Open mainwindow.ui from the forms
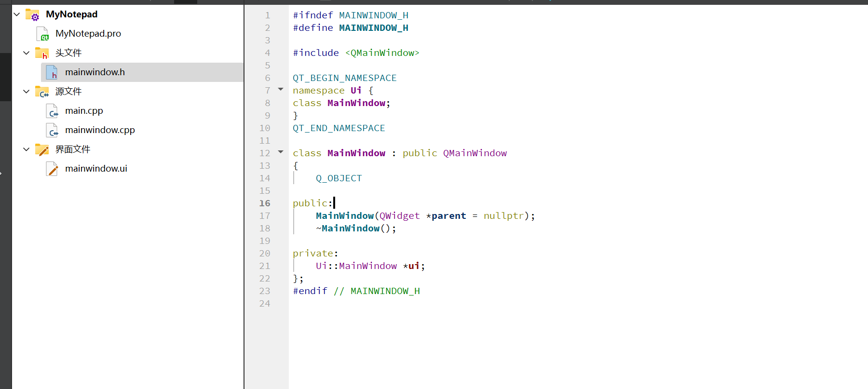Viewport: 868px width, 389px height. [x=96, y=169]
